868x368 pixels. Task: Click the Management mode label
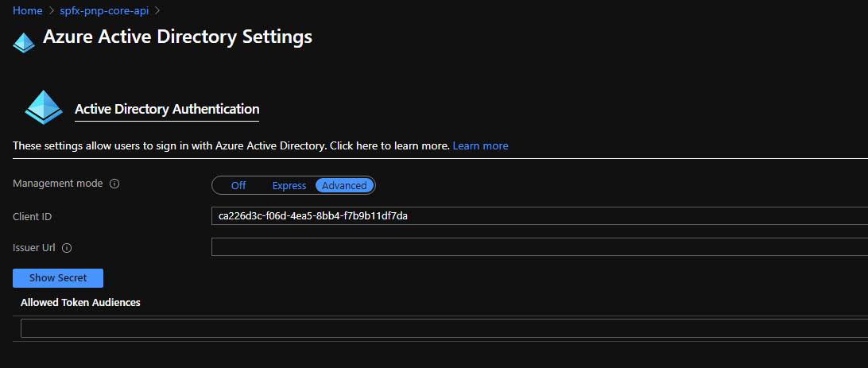pyautogui.click(x=58, y=184)
